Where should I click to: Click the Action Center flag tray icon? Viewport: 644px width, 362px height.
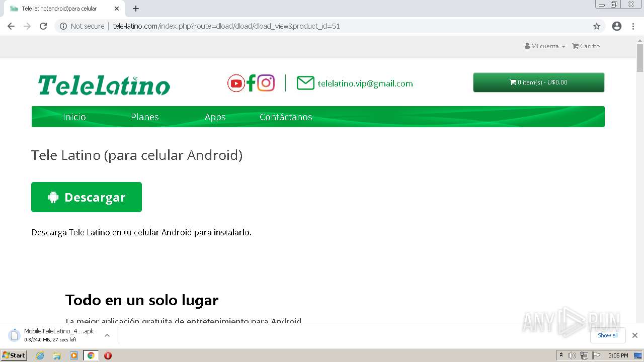(596, 355)
